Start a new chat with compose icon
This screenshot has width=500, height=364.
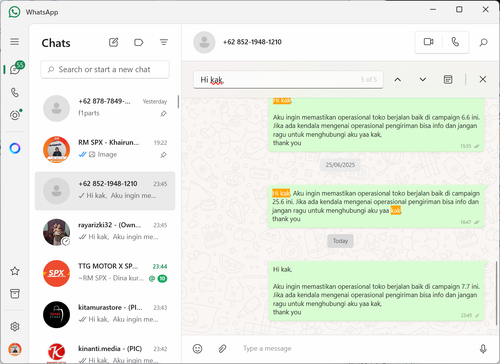113,42
